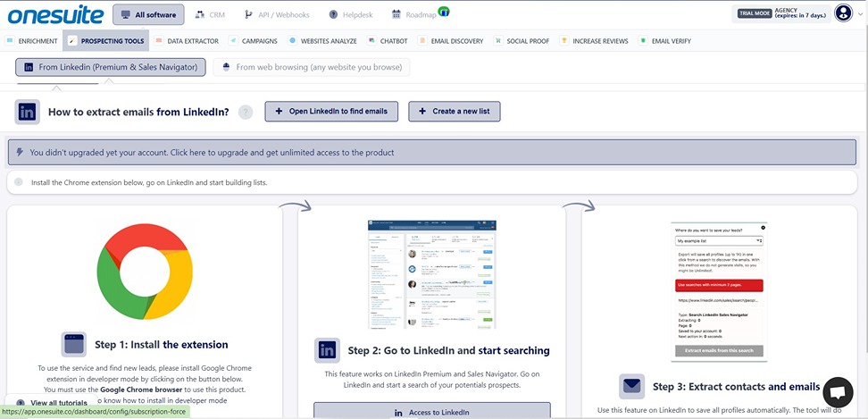Click the Enrichment tab icon
Screen dimensions: 868x419
click(11, 40)
